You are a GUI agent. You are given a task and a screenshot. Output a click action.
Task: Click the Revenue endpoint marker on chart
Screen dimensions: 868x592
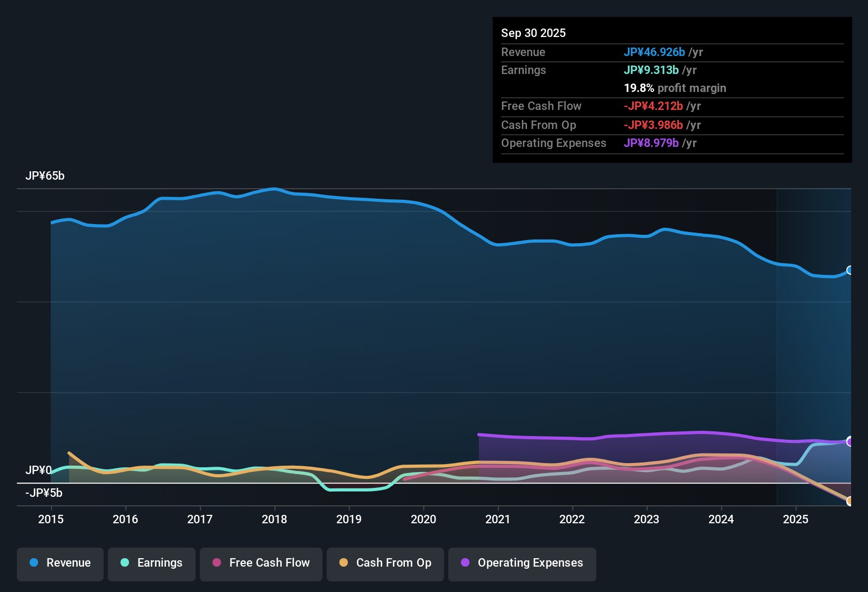coord(850,271)
